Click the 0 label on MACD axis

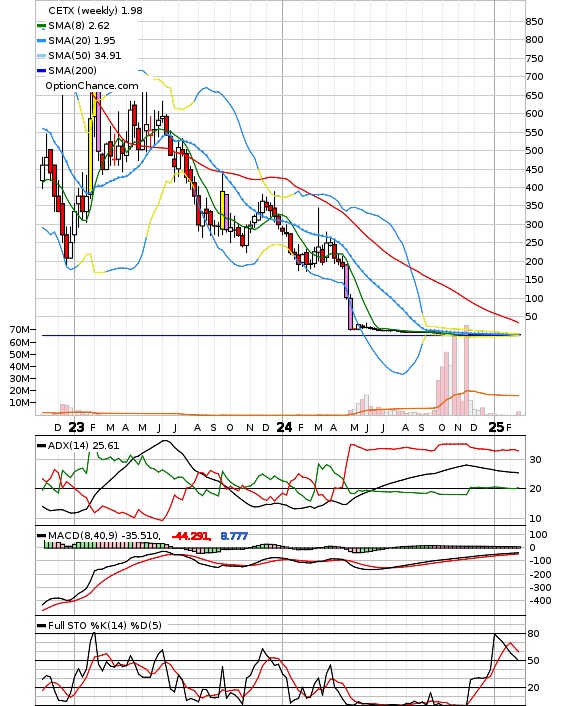pos(533,548)
